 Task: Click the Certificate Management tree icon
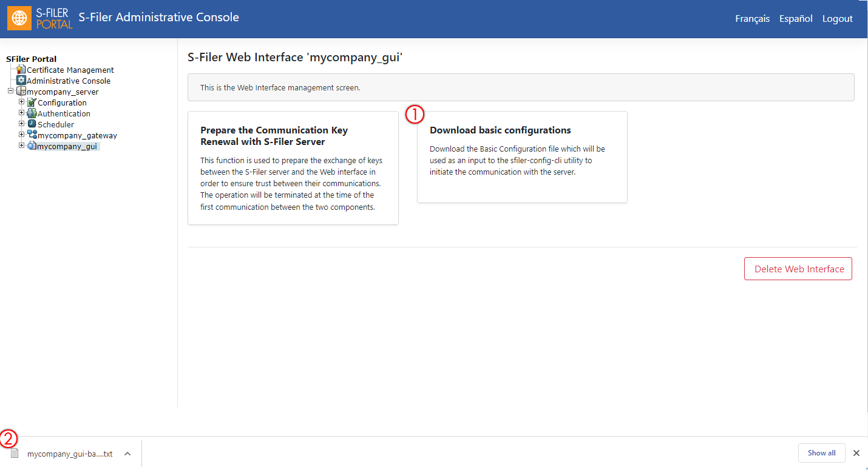coord(21,70)
